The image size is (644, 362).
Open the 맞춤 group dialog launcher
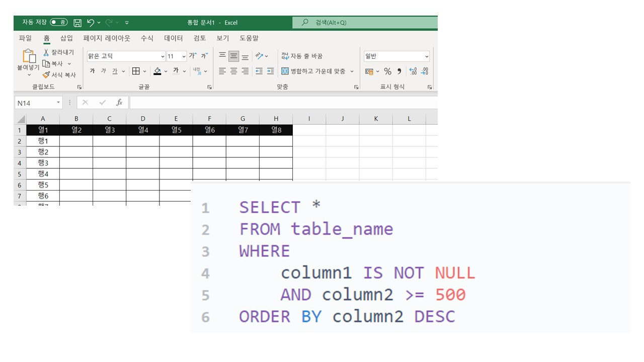coord(356,87)
